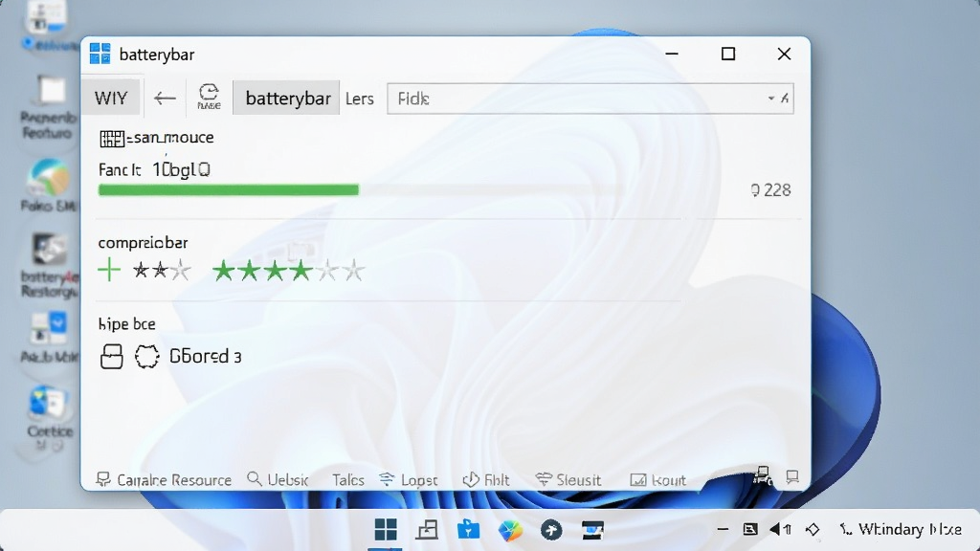Open the Lers tab

pos(360,99)
